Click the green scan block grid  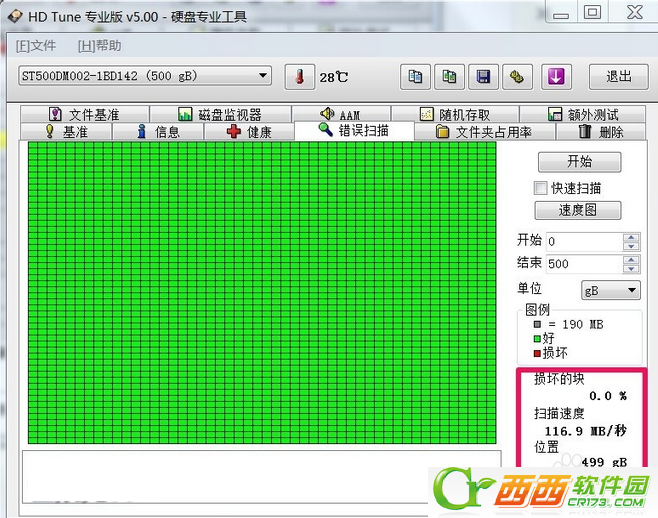262,293
